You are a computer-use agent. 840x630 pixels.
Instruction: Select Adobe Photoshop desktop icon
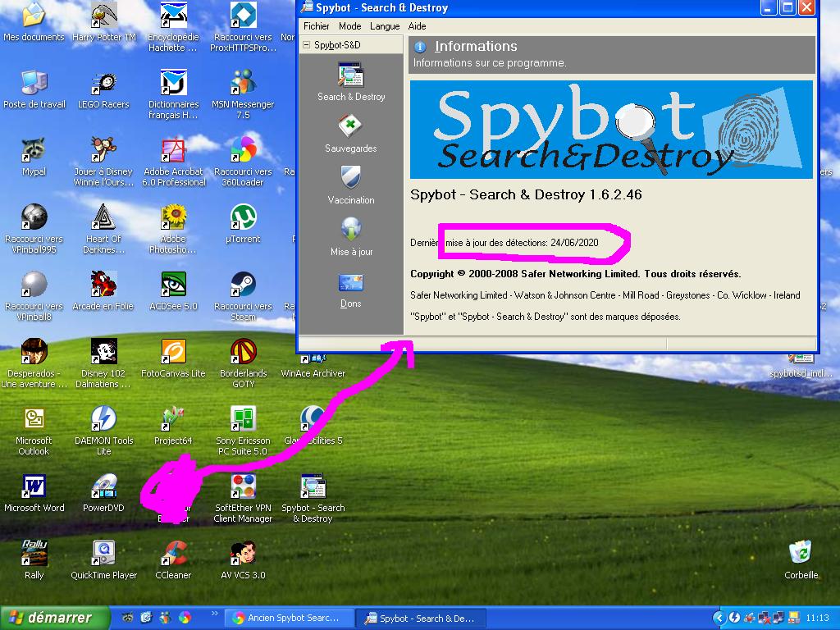click(x=173, y=230)
